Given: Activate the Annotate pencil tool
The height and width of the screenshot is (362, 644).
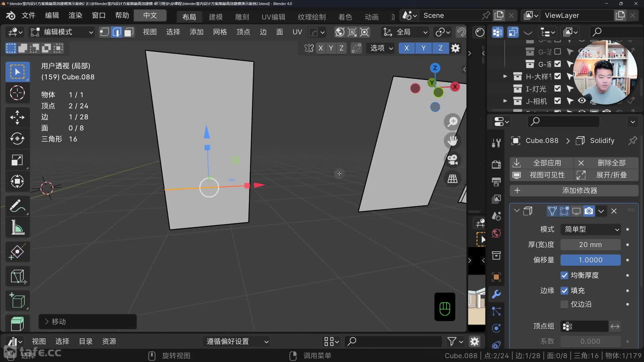Looking at the screenshot, I should pos(17,206).
